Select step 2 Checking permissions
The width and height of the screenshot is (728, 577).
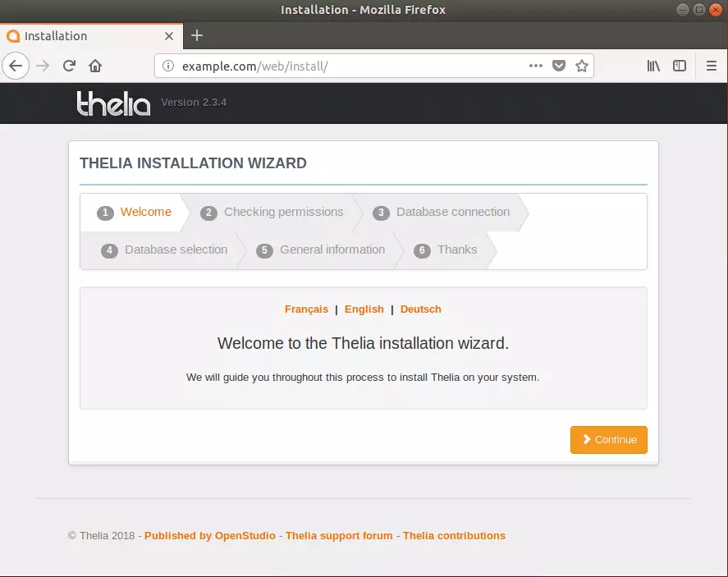pos(272,212)
